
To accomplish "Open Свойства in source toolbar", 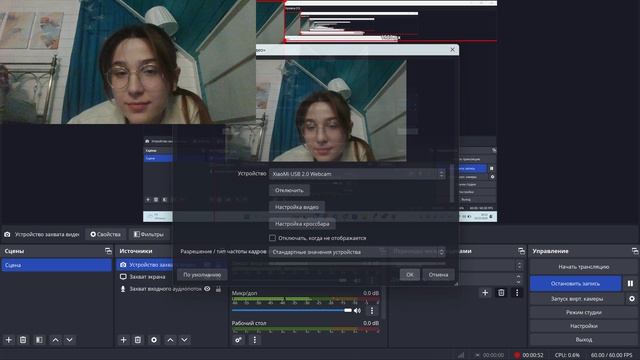I will [106, 234].
